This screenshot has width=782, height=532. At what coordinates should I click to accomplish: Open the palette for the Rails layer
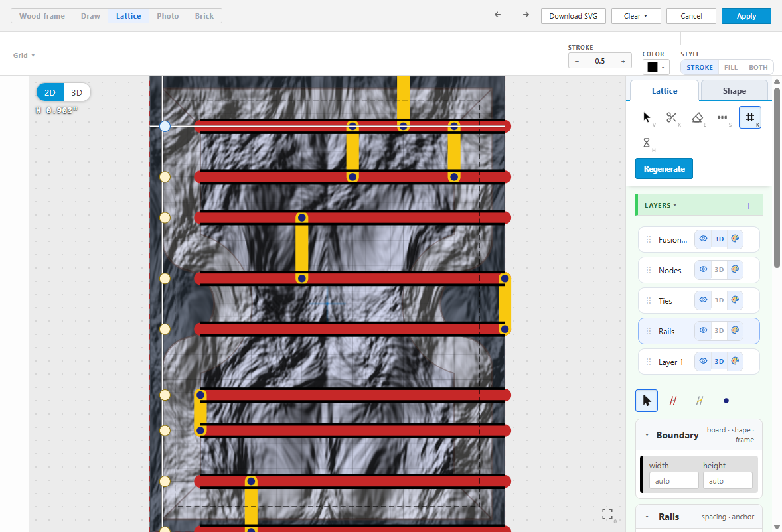pyautogui.click(x=735, y=331)
